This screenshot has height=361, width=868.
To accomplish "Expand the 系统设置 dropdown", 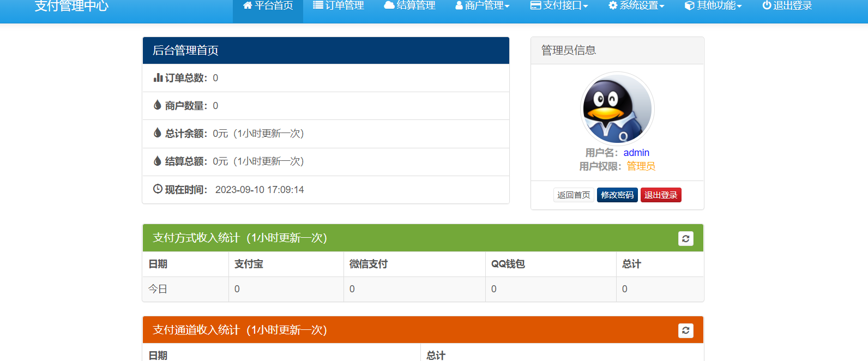I will tap(636, 6).
